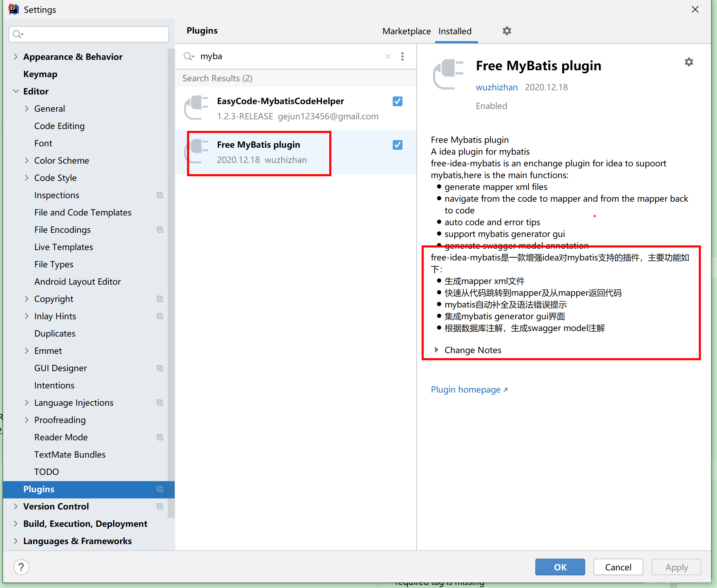This screenshot has height=588, width=717.
Task: Expand Appearance & Behavior settings
Action: [x=16, y=57]
